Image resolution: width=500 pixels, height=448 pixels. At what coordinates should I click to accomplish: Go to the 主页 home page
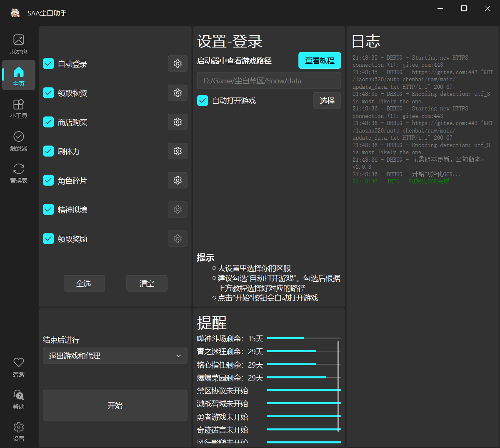click(19, 75)
